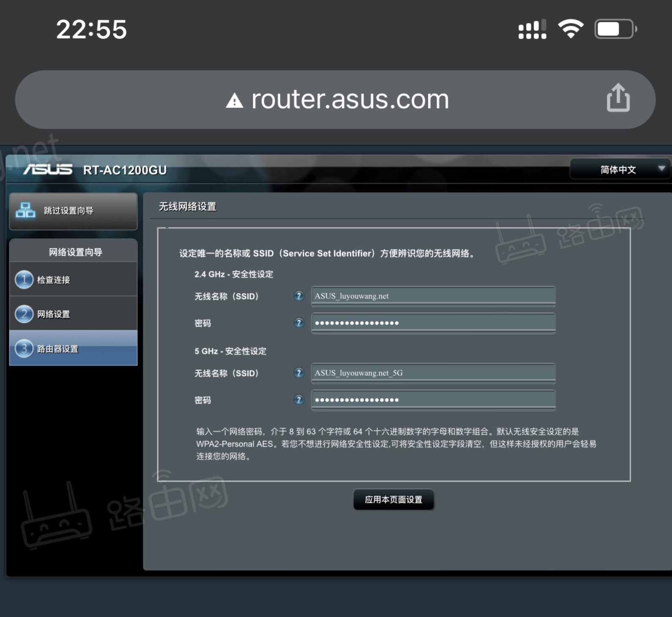This screenshot has height=617, width=672.
Task: Click the 2.4 GHz SSID help icon
Action: tap(299, 296)
